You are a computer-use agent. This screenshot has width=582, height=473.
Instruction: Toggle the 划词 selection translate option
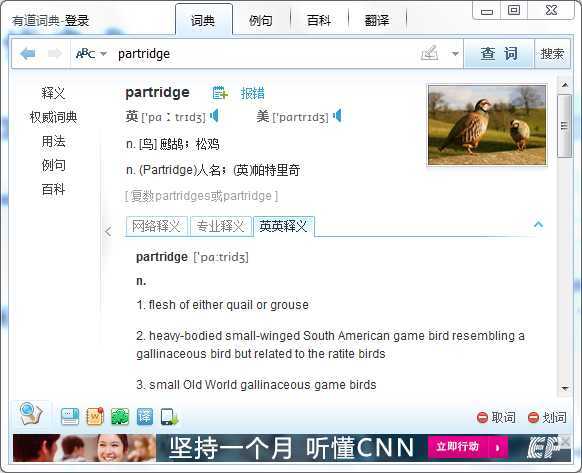547,418
